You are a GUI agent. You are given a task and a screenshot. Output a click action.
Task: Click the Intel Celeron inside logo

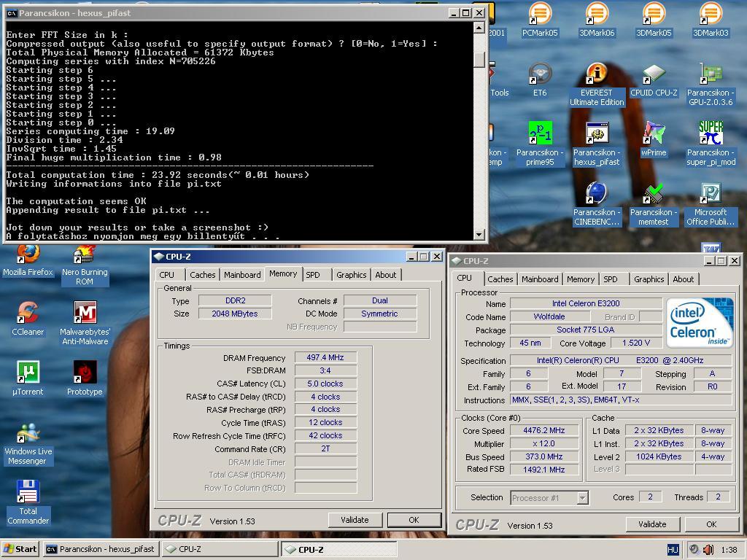click(x=699, y=322)
